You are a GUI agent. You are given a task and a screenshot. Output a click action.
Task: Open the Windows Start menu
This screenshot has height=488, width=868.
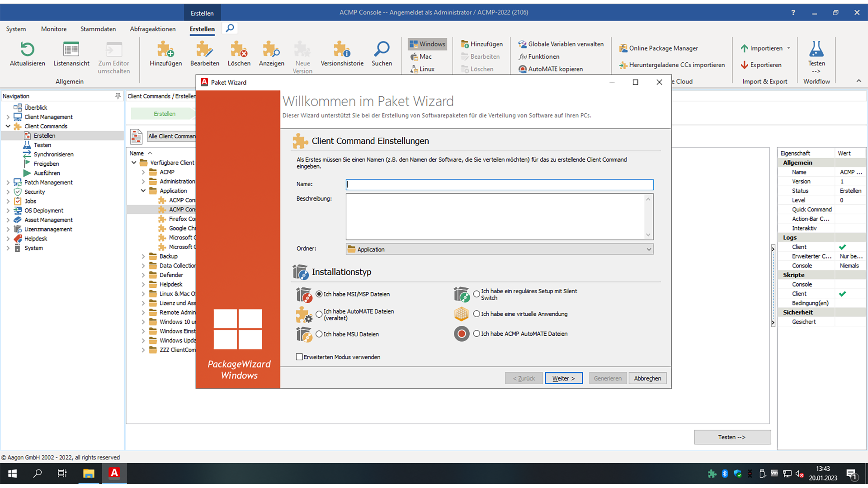(13, 473)
